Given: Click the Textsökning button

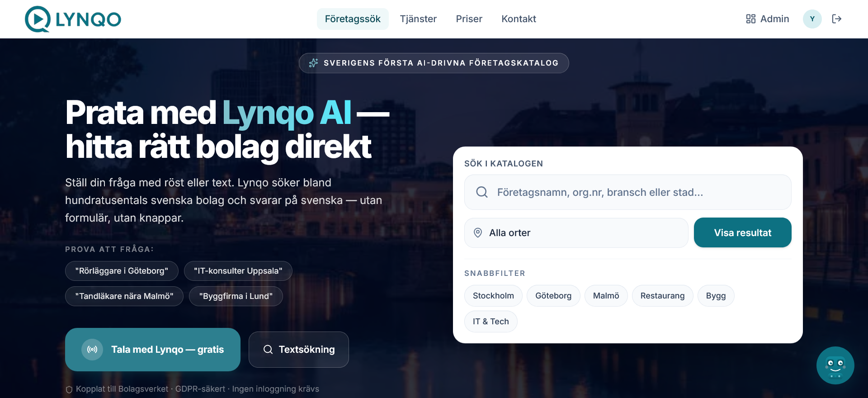Looking at the screenshot, I should 298,350.
